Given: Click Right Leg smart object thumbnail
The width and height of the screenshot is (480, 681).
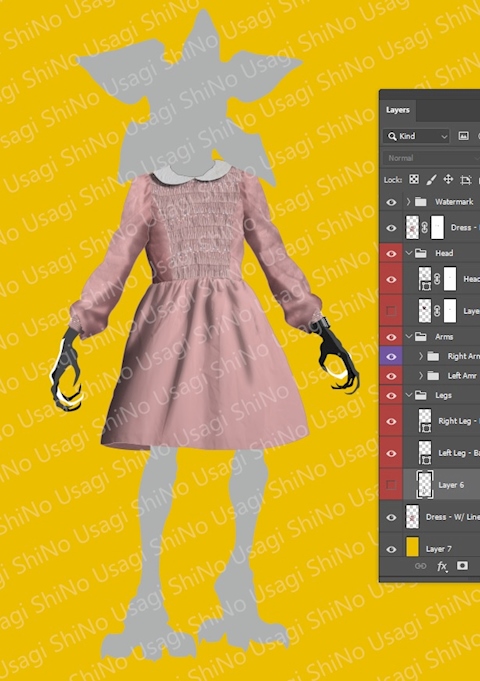Looking at the screenshot, I should point(425,421).
